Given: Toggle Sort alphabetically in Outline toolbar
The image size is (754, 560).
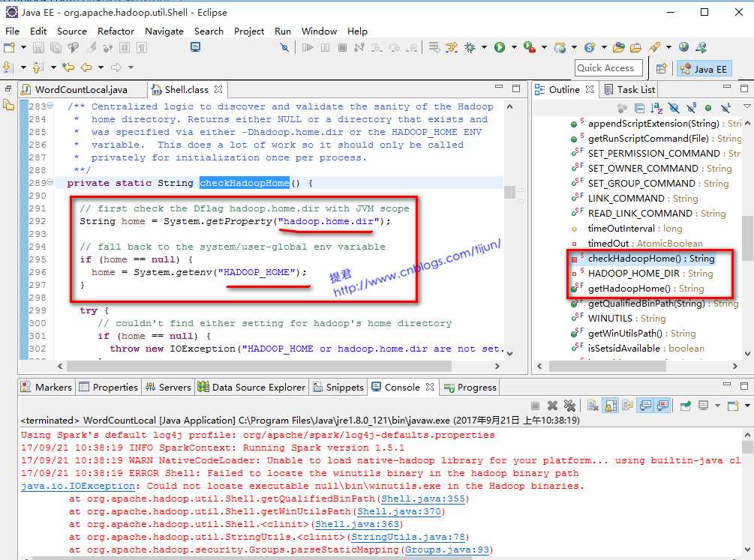Looking at the screenshot, I should pyautogui.click(x=656, y=108).
